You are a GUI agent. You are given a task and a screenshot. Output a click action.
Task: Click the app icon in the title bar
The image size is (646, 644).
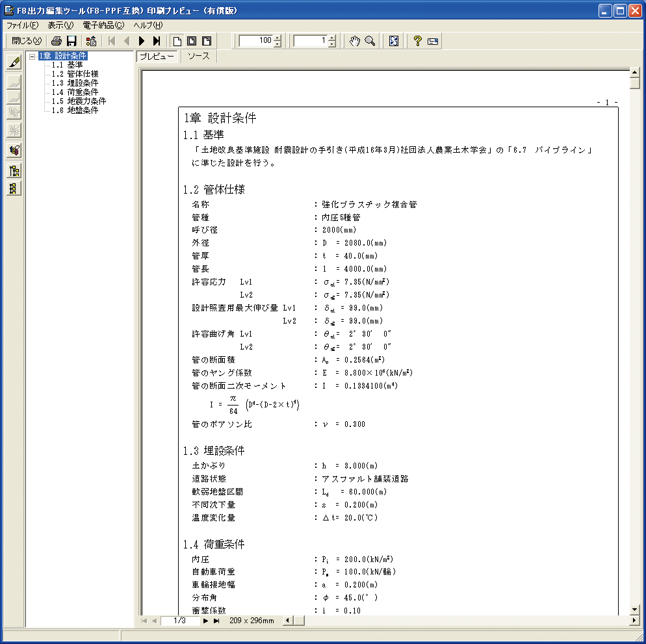9,10
